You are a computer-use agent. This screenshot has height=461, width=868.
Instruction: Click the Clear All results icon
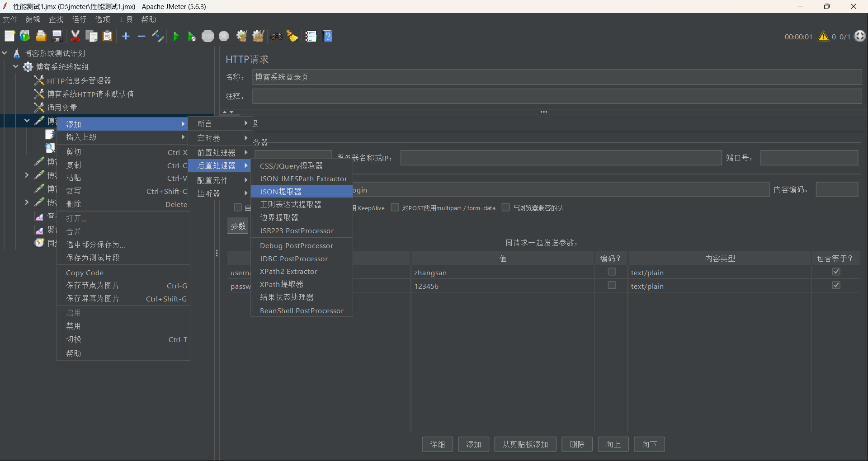click(258, 36)
